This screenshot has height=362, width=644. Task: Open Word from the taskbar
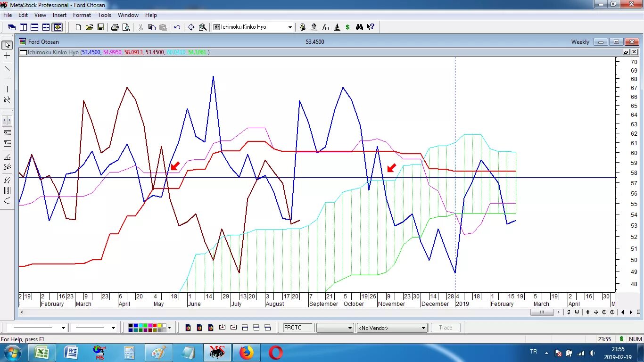tap(71, 353)
